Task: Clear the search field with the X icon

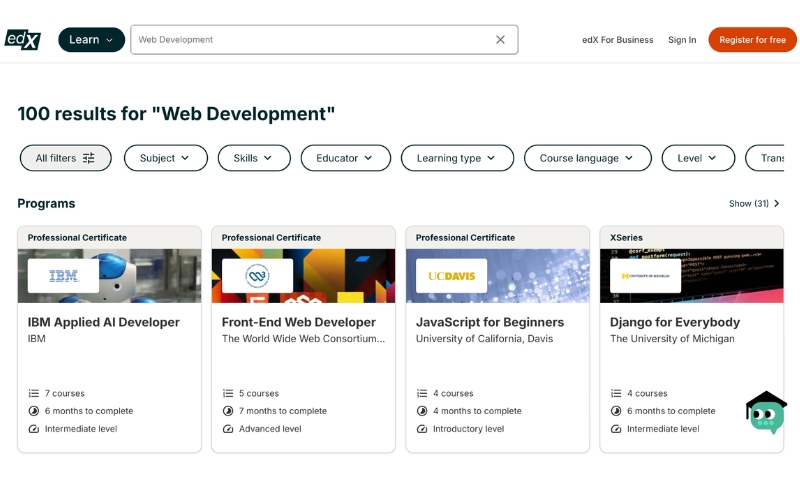Action: tap(500, 40)
